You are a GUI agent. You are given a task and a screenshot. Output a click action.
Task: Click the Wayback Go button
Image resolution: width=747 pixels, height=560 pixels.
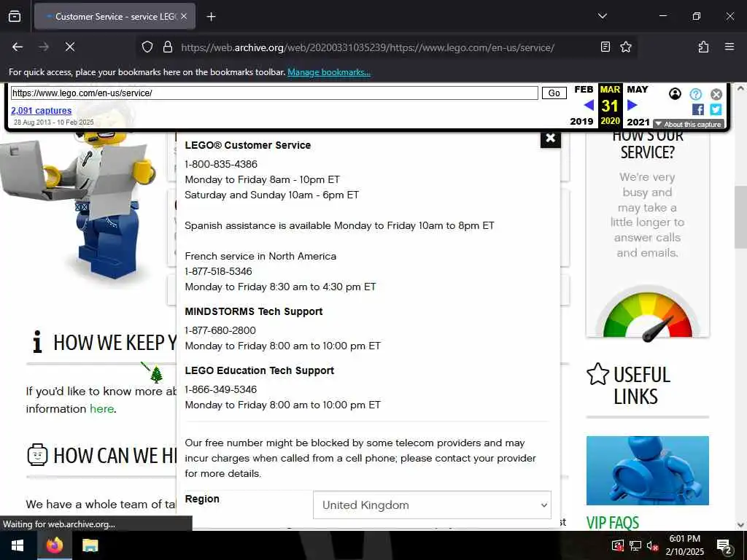(x=554, y=93)
